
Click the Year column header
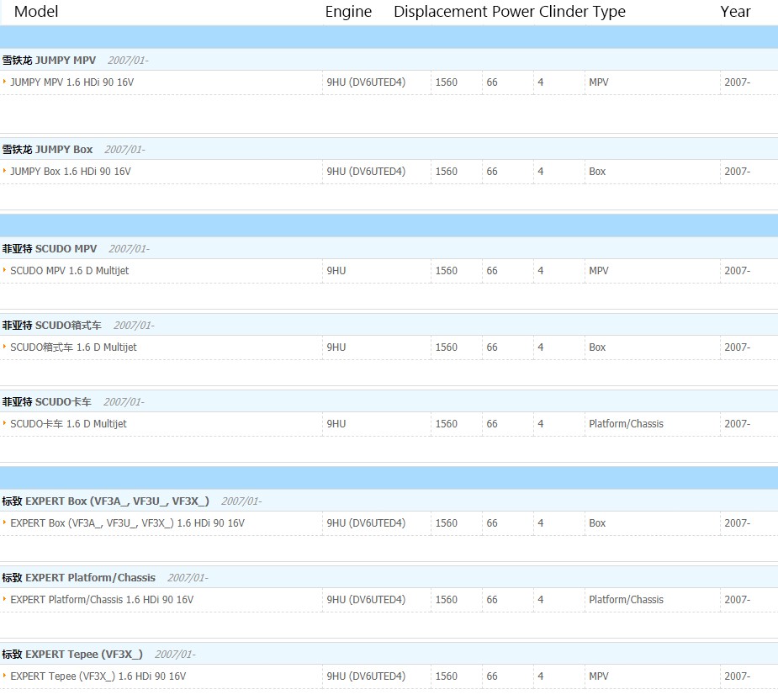[735, 12]
